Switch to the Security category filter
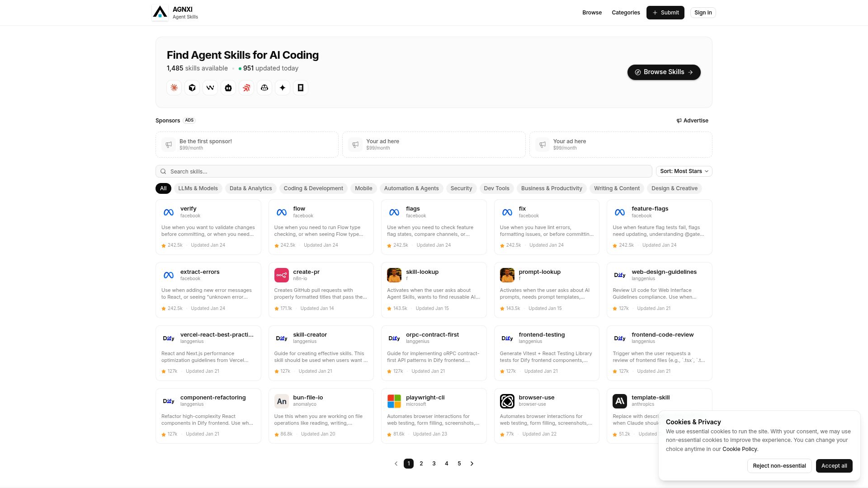868x488 pixels. click(461, 188)
